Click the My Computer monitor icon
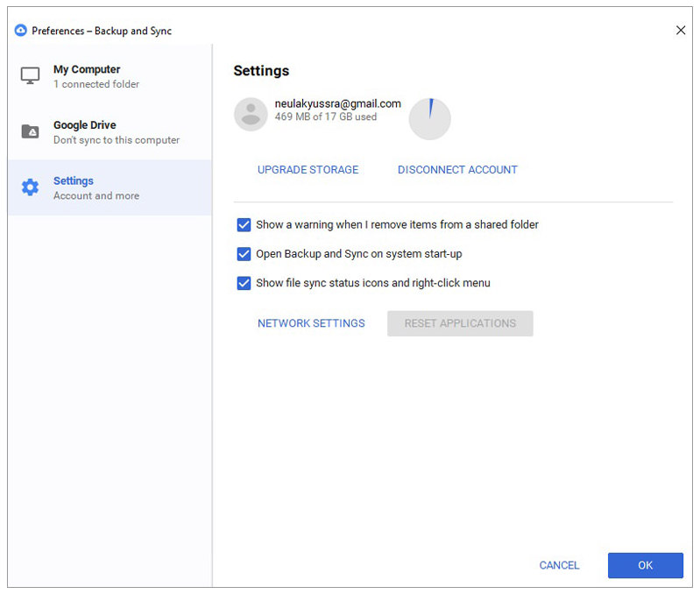The height and width of the screenshot is (594, 700). coord(30,76)
